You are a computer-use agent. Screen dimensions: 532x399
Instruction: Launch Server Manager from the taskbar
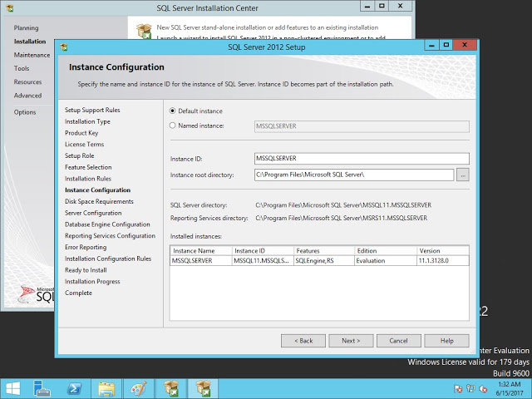(x=42, y=387)
